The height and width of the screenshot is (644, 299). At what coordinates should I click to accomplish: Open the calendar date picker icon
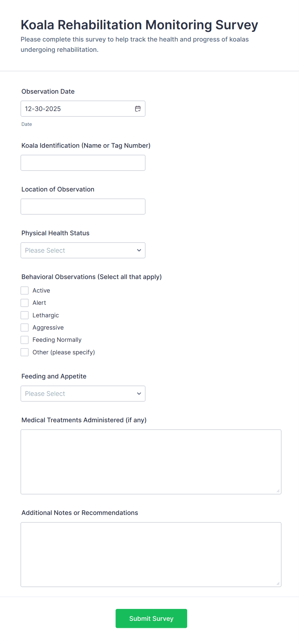pos(138,108)
